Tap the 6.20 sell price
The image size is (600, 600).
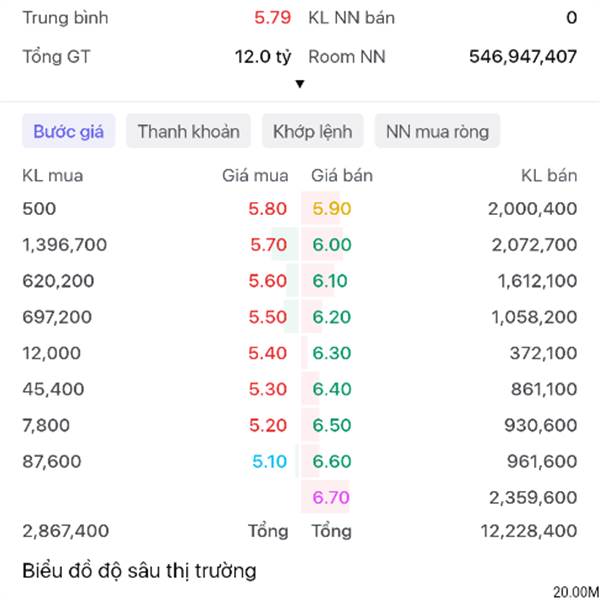click(332, 317)
